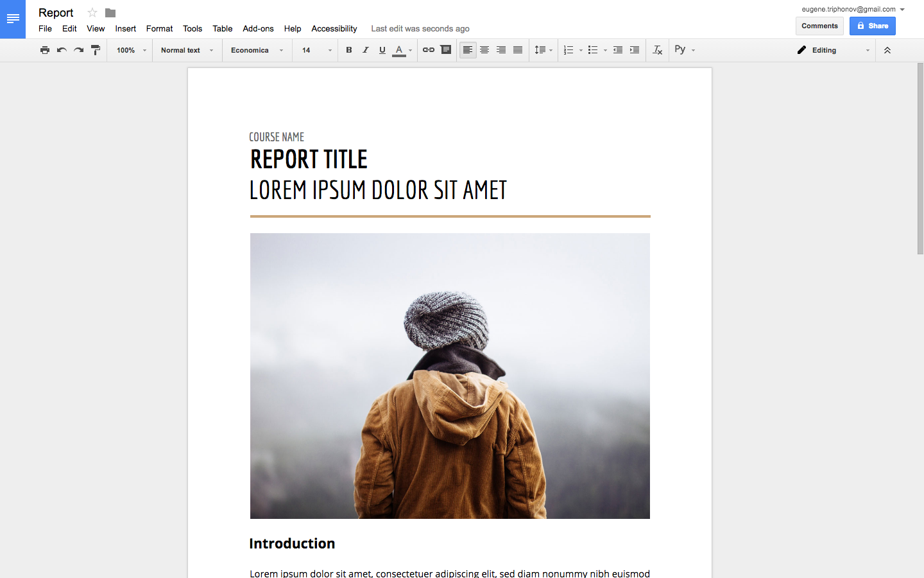Star the Report document
This screenshot has height=578, width=924.
92,13
